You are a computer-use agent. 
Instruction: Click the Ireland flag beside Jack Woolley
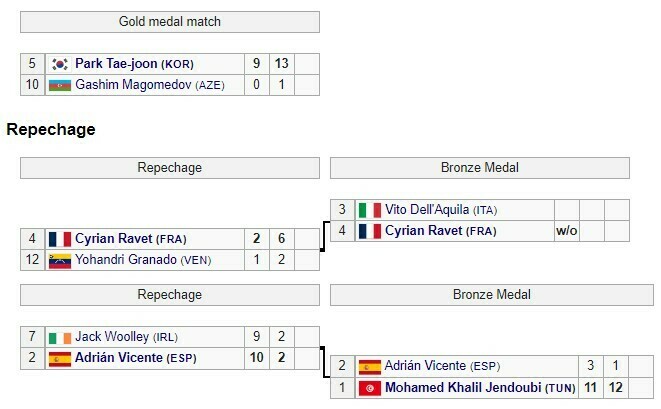pos(60,337)
